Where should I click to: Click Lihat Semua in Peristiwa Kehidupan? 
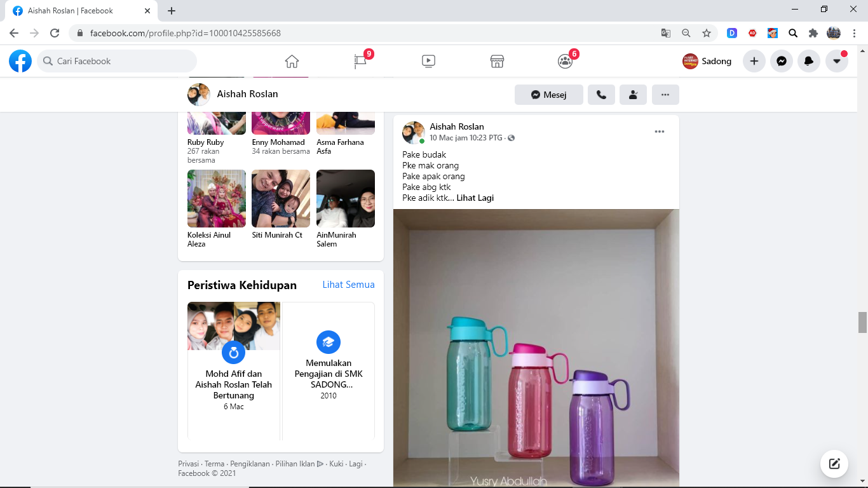click(348, 285)
